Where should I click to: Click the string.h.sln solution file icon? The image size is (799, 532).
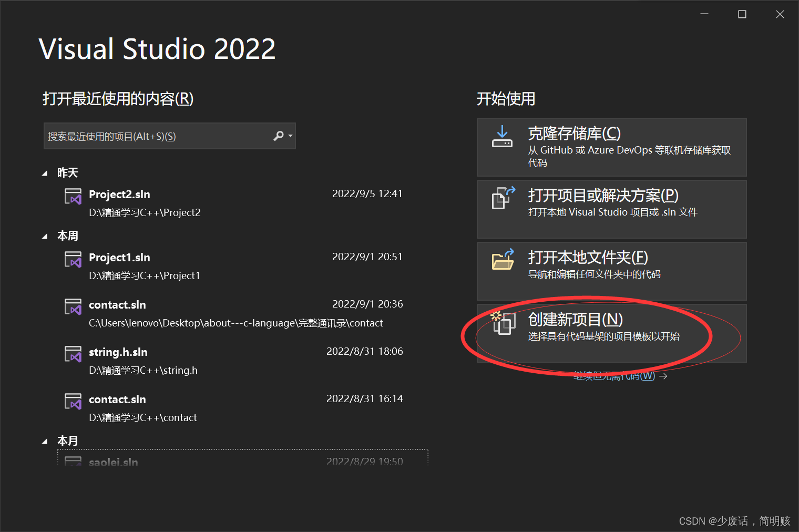(x=73, y=354)
